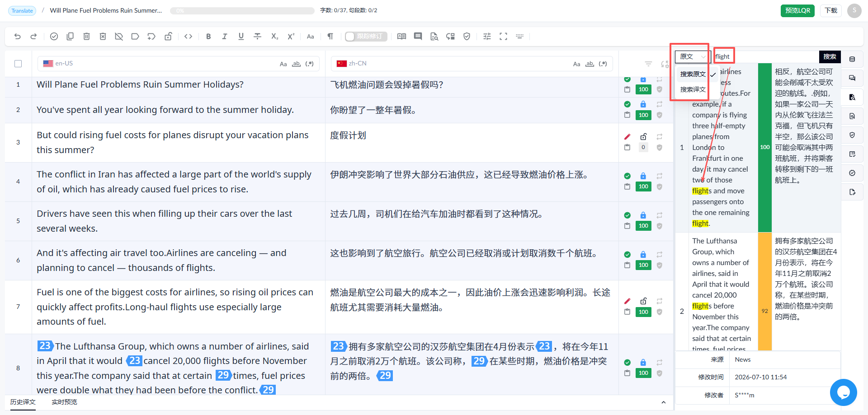The width and height of the screenshot is (868, 415).
Task: Click the redo arrow in the toolbar
Action: 33,37
